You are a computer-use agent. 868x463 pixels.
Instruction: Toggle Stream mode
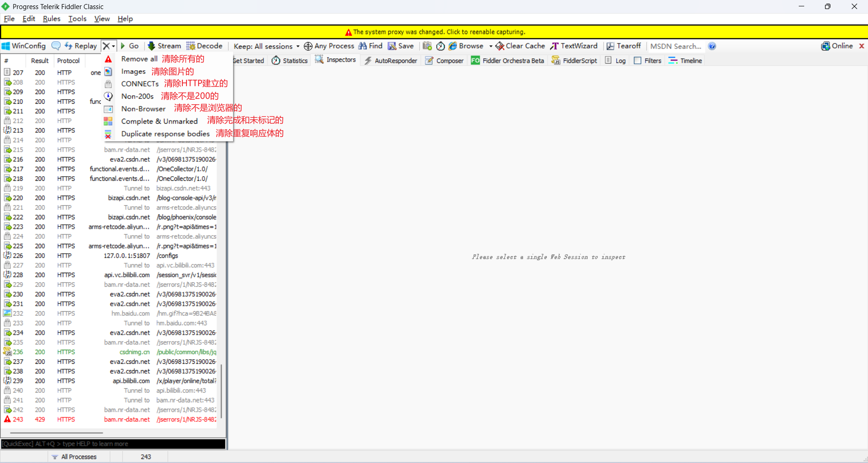pos(164,46)
